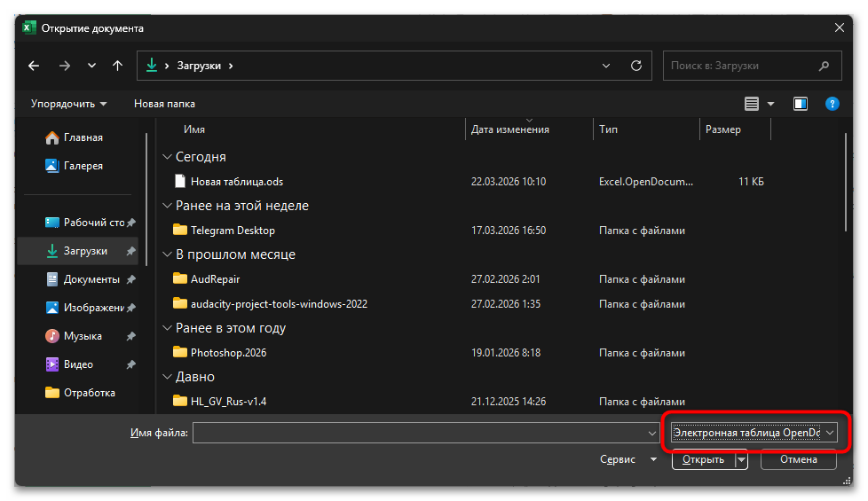Viewport: 868px width, 501px height.
Task: Click the Новая папка button
Action: pos(164,104)
